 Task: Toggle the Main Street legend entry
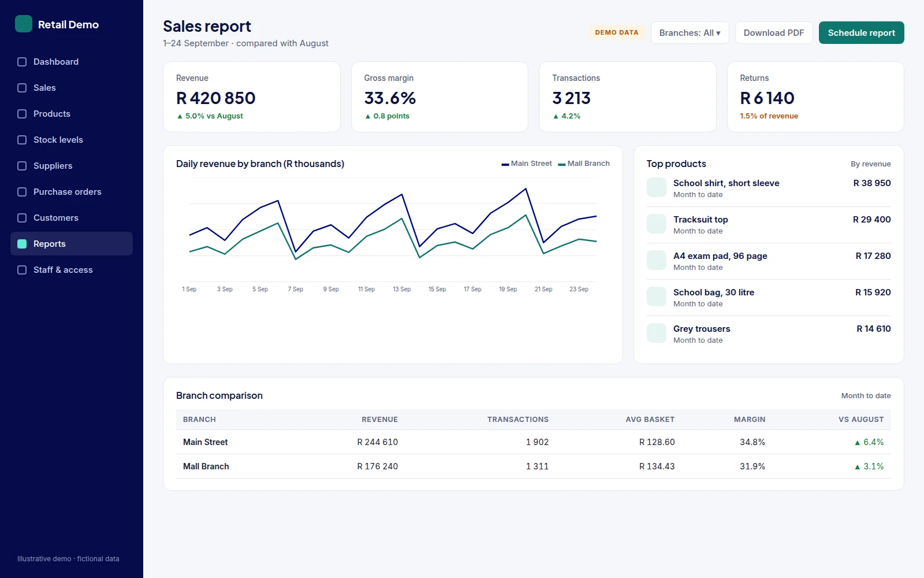527,164
